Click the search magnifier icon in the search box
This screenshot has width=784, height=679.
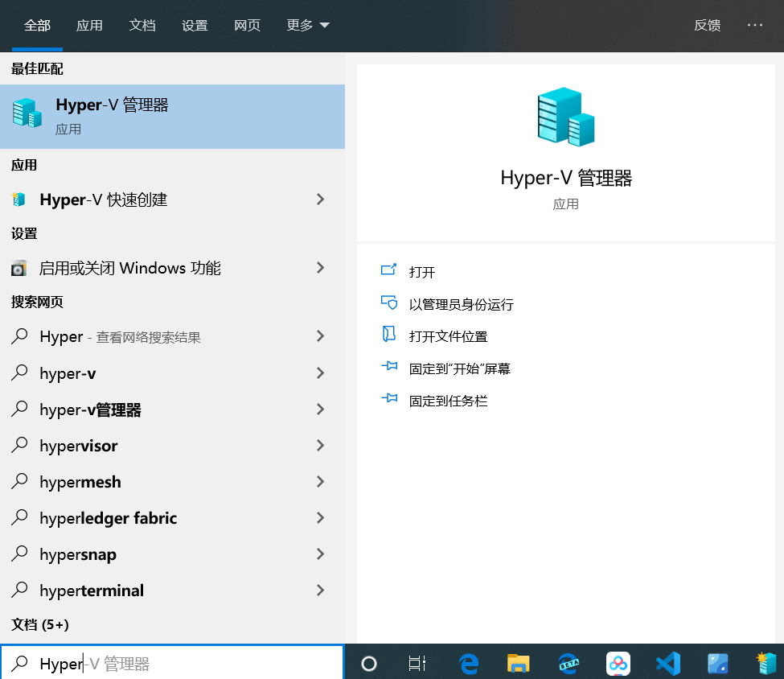[x=19, y=663]
